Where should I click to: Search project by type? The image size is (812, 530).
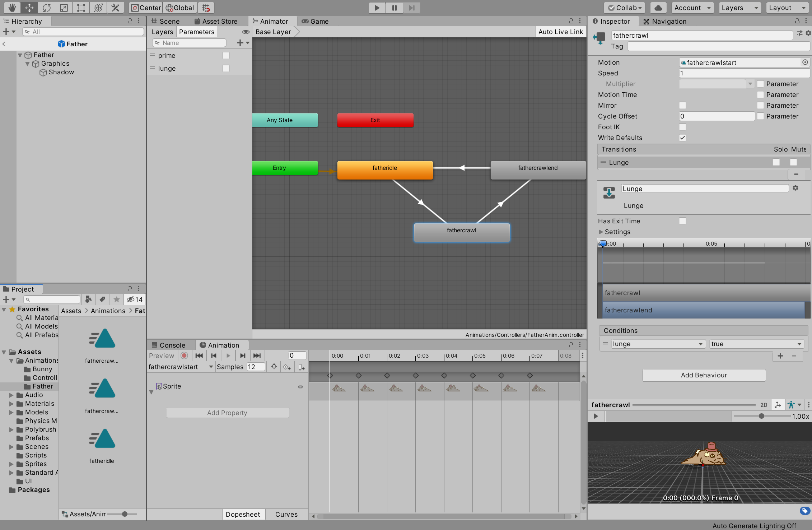(x=89, y=299)
